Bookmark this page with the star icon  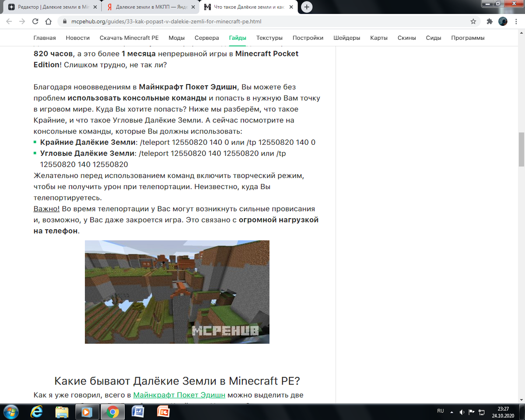point(473,21)
